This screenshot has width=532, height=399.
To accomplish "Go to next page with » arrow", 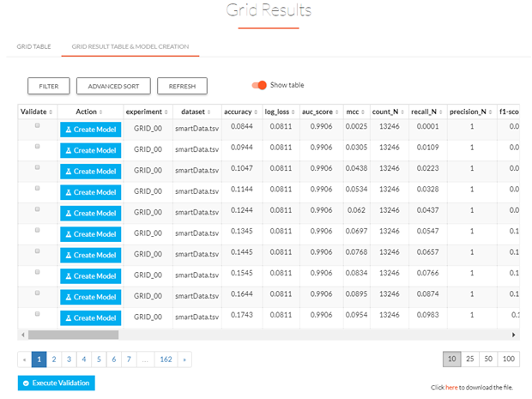I will [183, 359].
